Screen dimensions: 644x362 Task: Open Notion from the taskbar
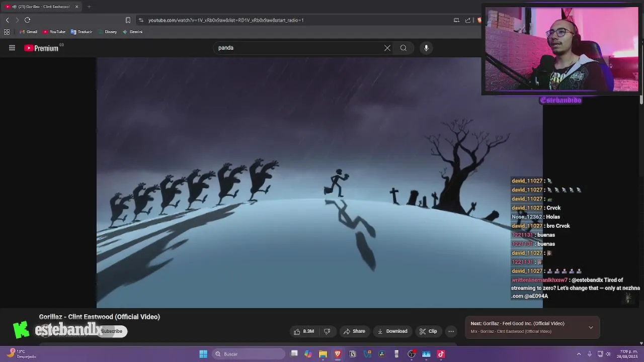[x=352, y=354]
